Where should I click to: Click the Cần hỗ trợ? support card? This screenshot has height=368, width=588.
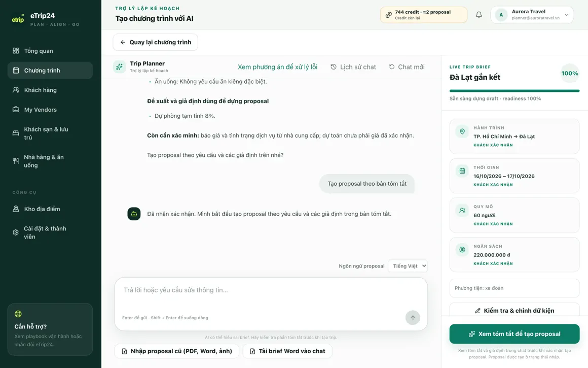click(50, 329)
